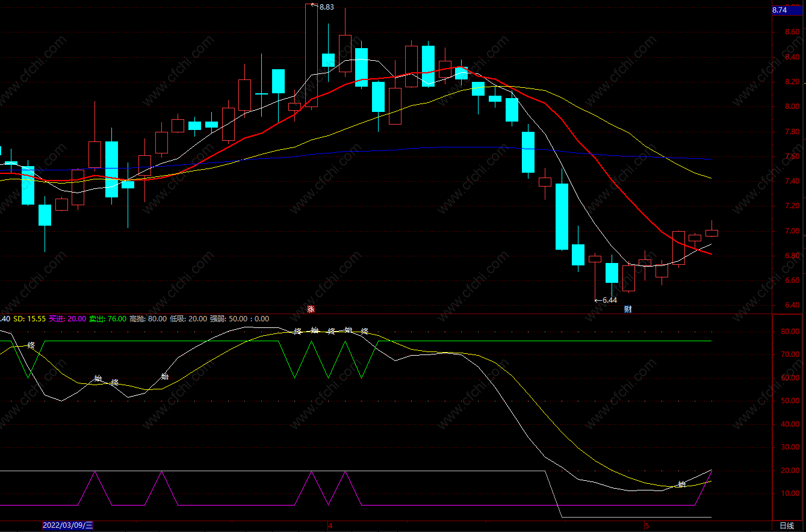This screenshot has width=806, height=532.
Task: Click the highlighted 8.74 price tag
Action: point(787,10)
